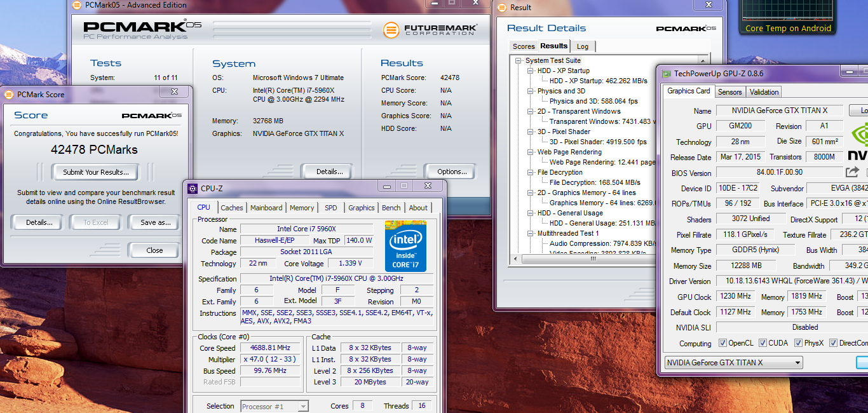Open the Bench tab in CPU-Z
The height and width of the screenshot is (413, 868).
pos(391,208)
